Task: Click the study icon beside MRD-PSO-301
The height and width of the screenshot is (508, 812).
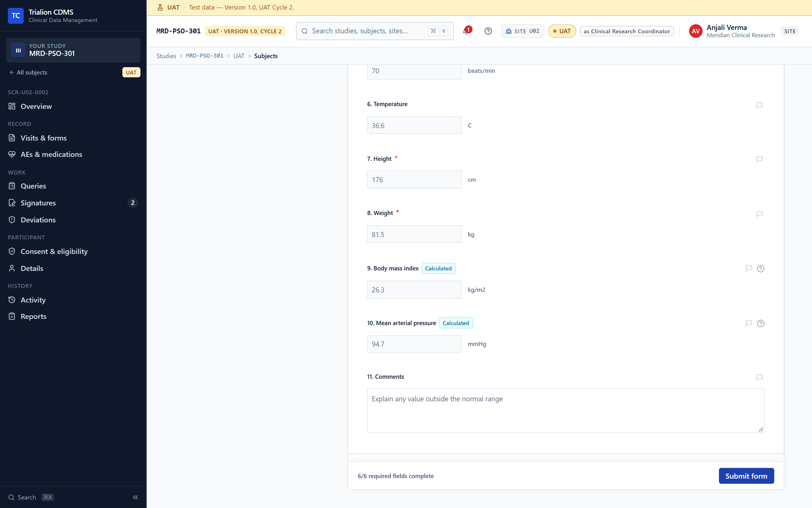Action: (18, 50)
